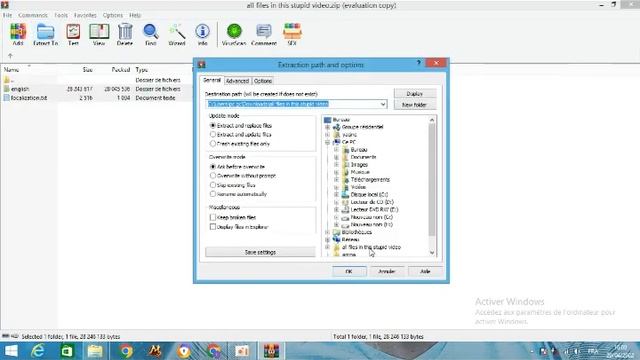Click the Add archive toolbar icon
Screen dimensions: 640x360
click(18, 32)
